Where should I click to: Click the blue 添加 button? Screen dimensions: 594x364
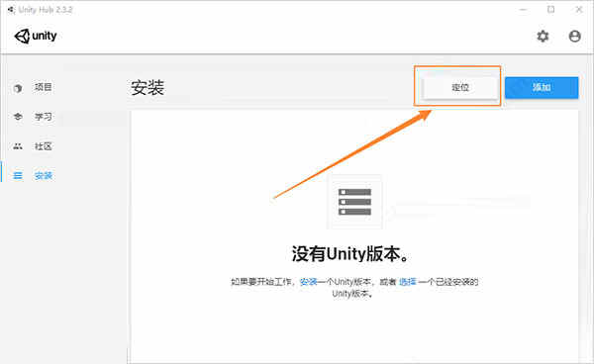542,87
